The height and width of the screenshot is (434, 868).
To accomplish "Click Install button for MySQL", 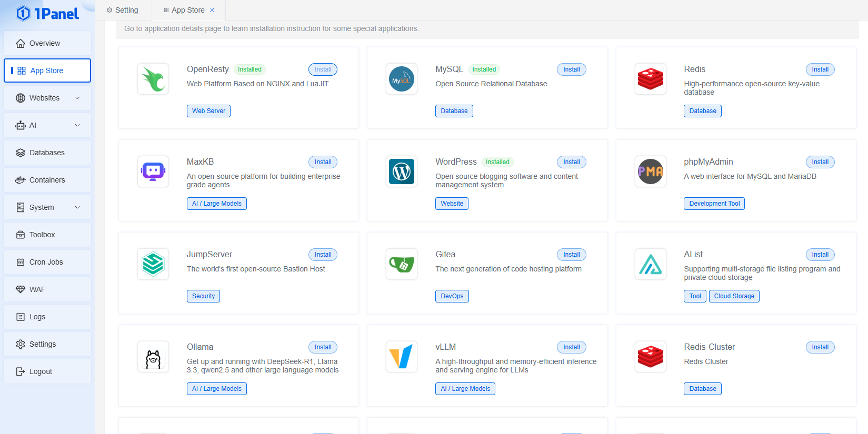I will [572, 69].
